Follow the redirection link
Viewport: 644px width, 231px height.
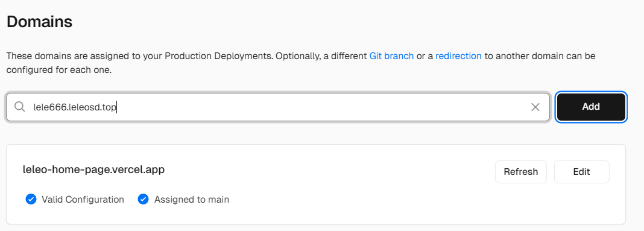click(458, 56)
